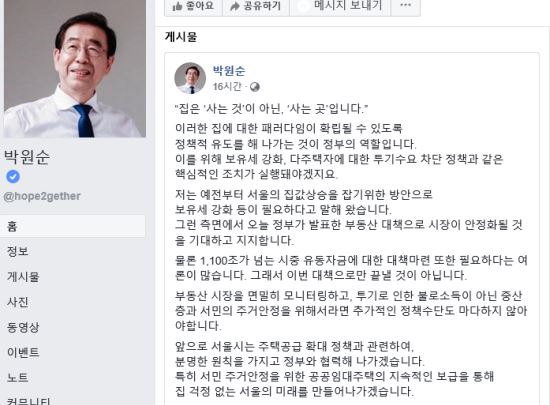Go to 사진 in the sidebar

[18, 302]
